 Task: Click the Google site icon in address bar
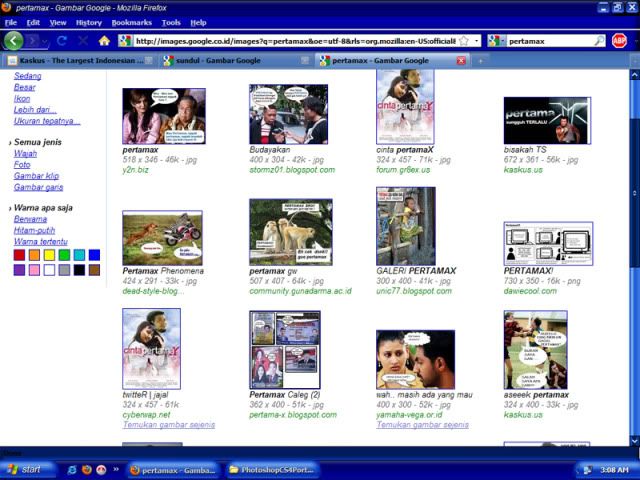pos(125,41)
